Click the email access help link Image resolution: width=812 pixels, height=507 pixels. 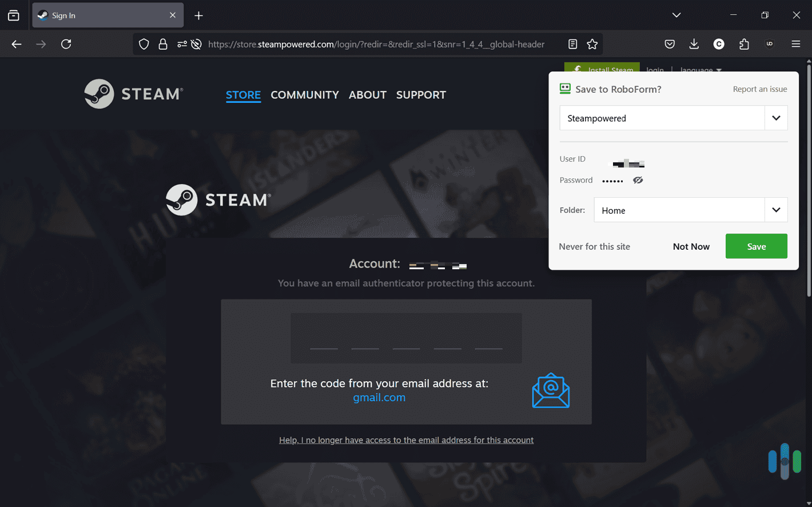406,440
